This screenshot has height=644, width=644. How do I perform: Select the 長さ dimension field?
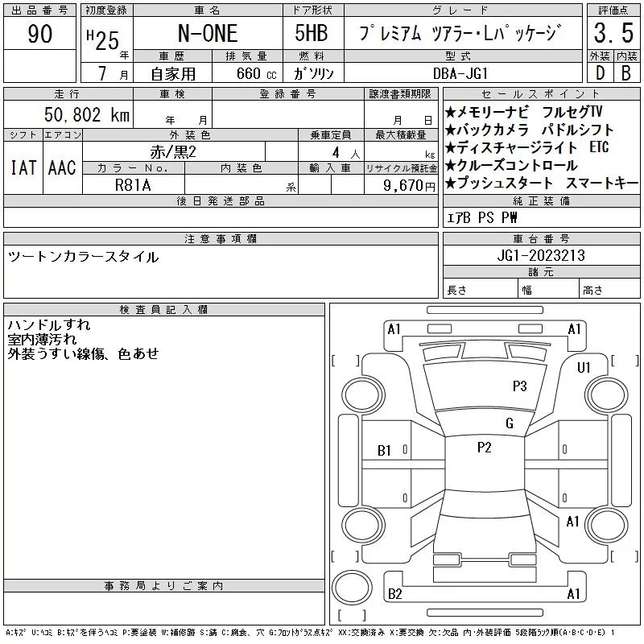point(480,289)
